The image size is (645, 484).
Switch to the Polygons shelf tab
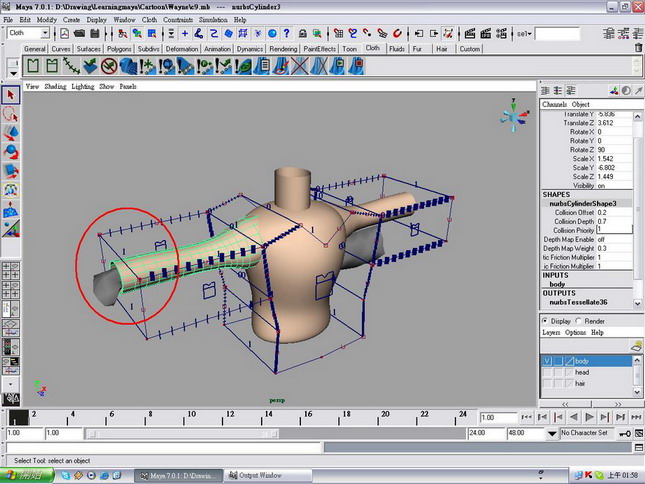coord(119,49)
